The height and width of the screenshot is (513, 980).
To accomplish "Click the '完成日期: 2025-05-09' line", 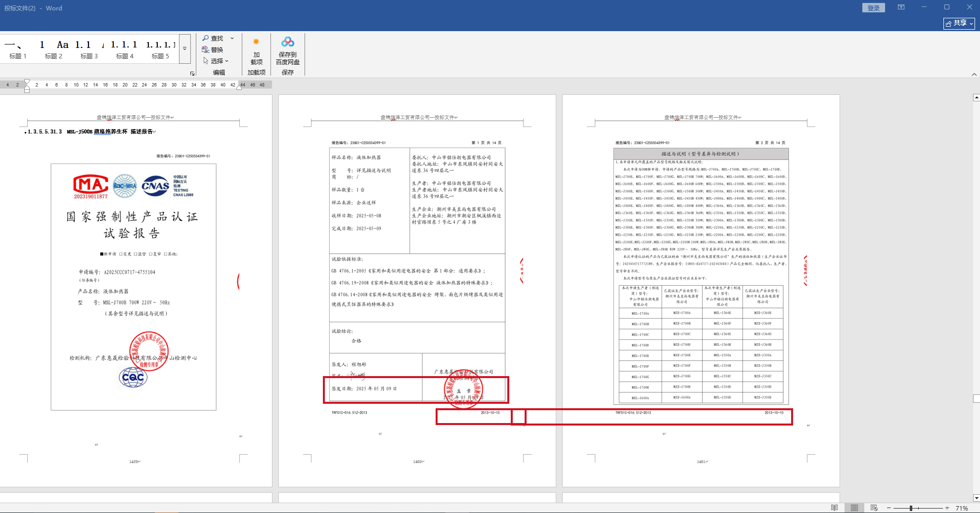I will tap(356, 228).
